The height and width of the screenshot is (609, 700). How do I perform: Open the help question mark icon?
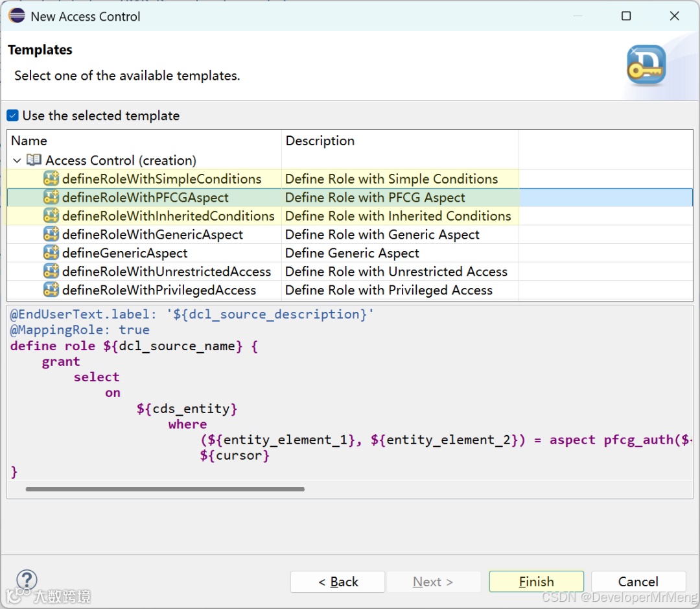[27, 580]
